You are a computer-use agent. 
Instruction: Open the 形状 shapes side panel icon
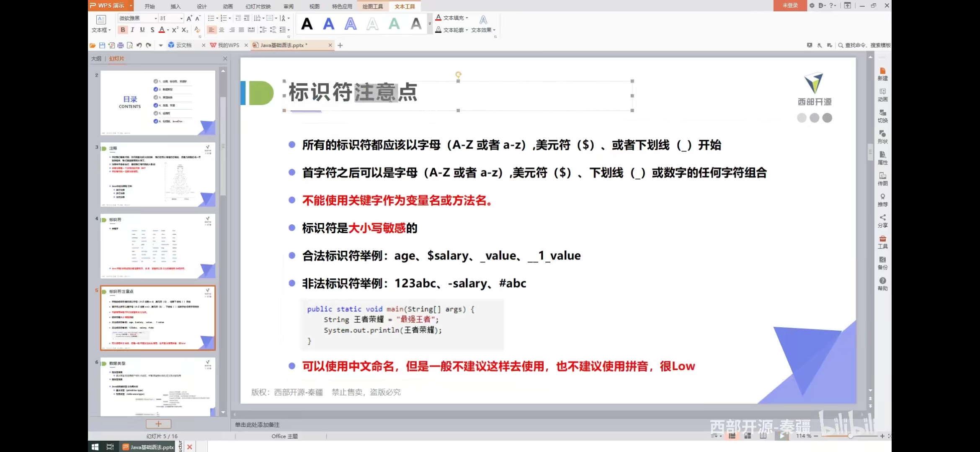tap(882, 136)
